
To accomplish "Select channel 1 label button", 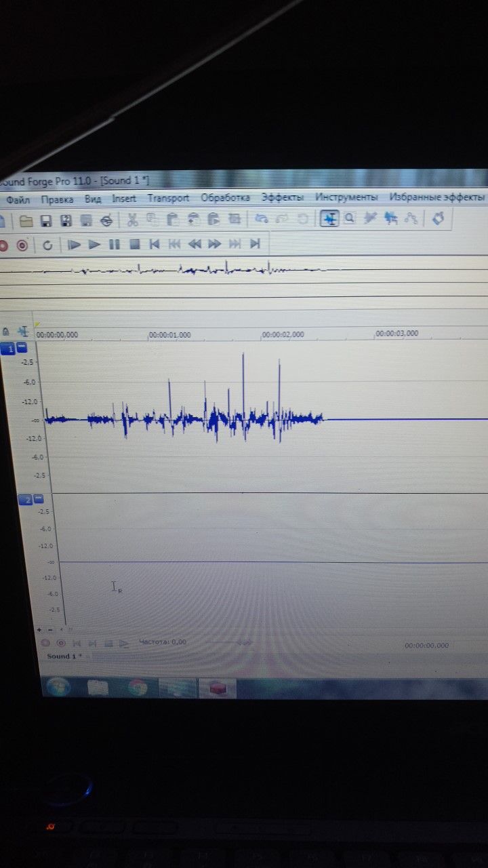I will tap(9, 349).
